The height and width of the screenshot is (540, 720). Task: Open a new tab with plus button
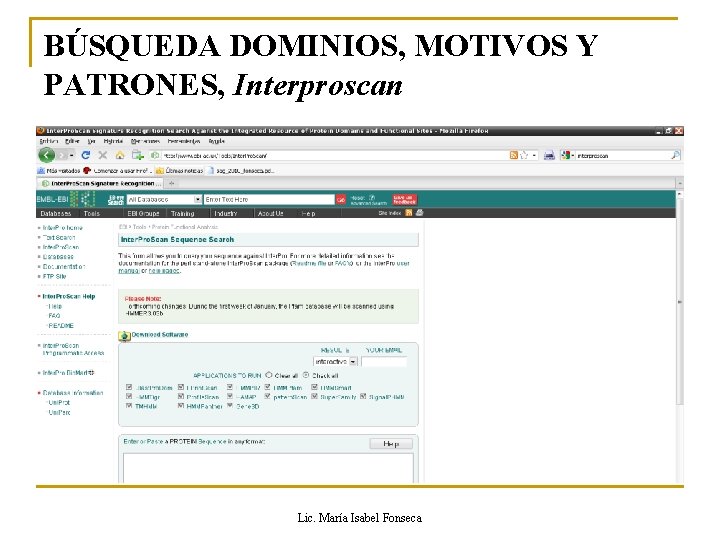pyautogui.click(x=172, y=183)
